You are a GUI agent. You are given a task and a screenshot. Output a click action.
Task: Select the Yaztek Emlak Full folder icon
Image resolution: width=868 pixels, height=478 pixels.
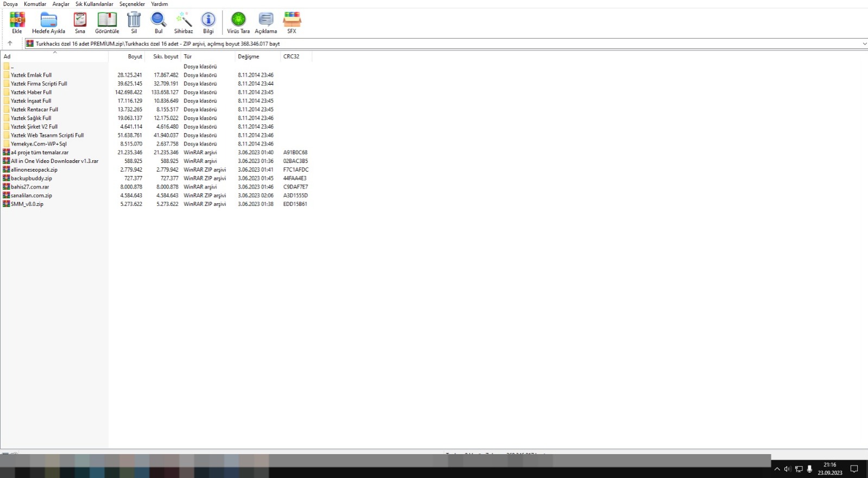(7, 75)
